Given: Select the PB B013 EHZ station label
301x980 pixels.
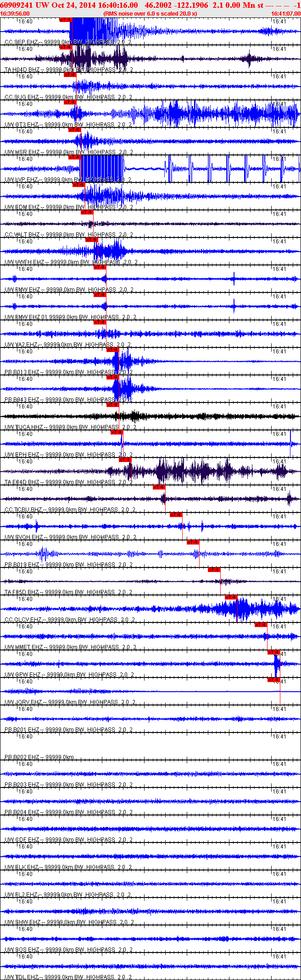Looking at the screenshot, I should click(x=68, y=372).
